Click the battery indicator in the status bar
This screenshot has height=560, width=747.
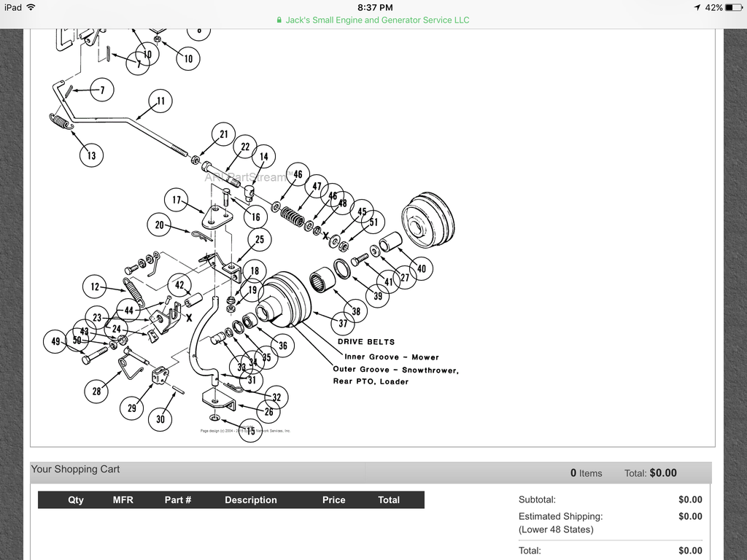tap(732, 8)
